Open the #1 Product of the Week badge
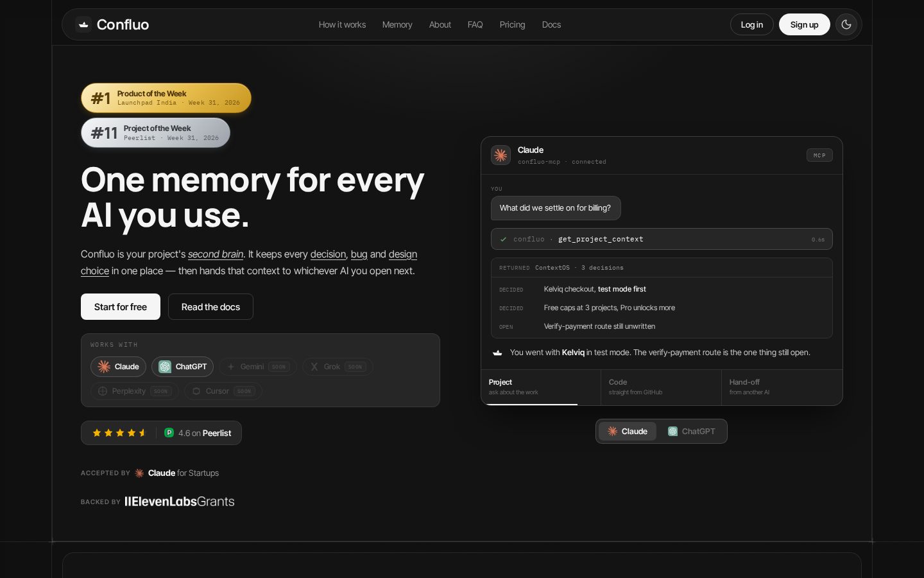Image resolution: width=924 pixels, height=578 pixels. coord(166,98)
